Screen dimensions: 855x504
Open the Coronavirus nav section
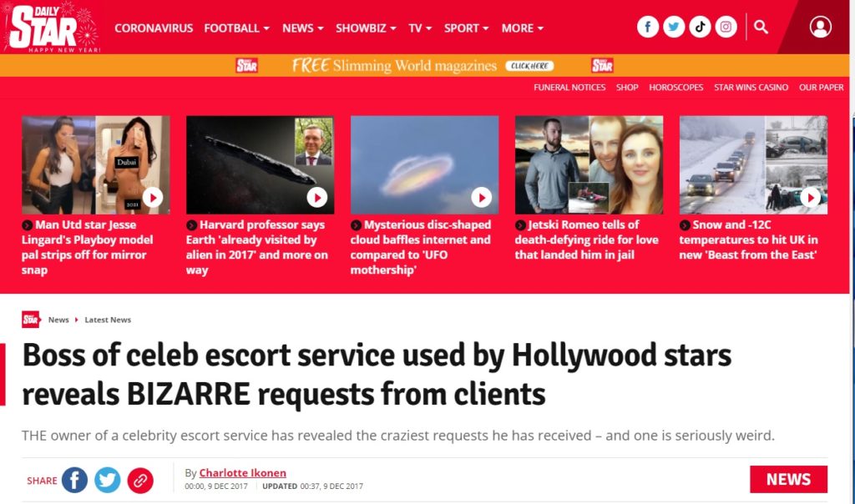[154, 28]
